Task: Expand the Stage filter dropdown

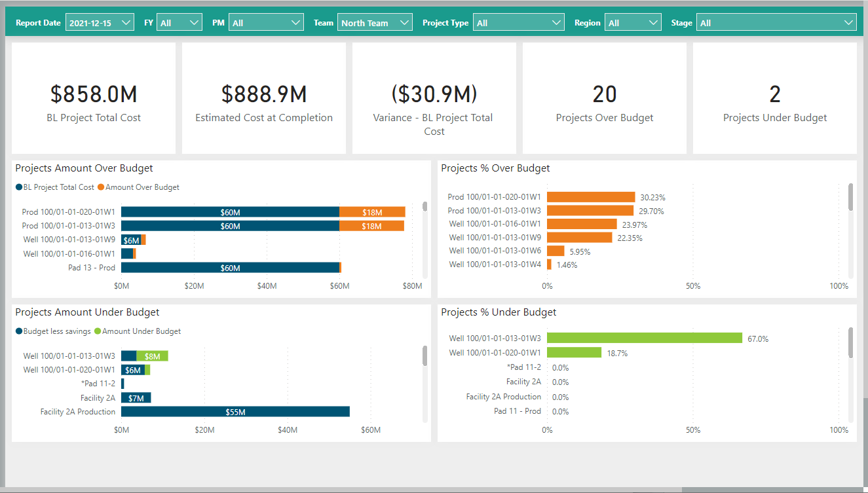Action: (x=776, y=23)
